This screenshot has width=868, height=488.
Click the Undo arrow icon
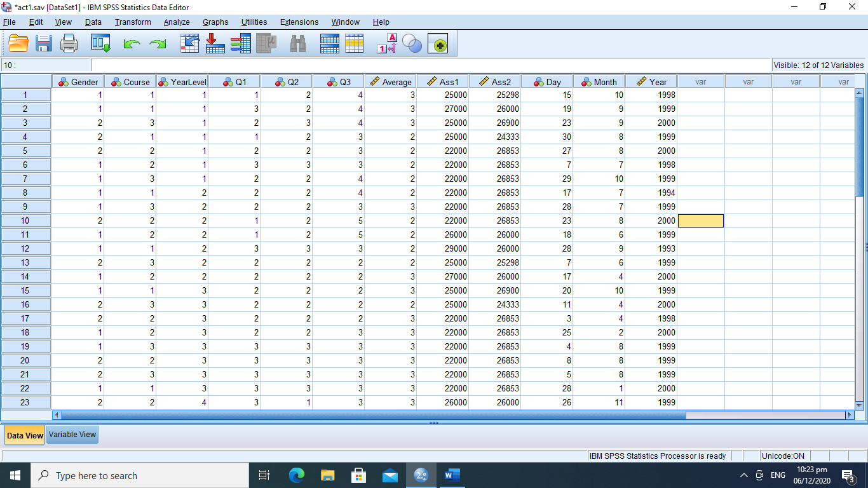(132, 43)
